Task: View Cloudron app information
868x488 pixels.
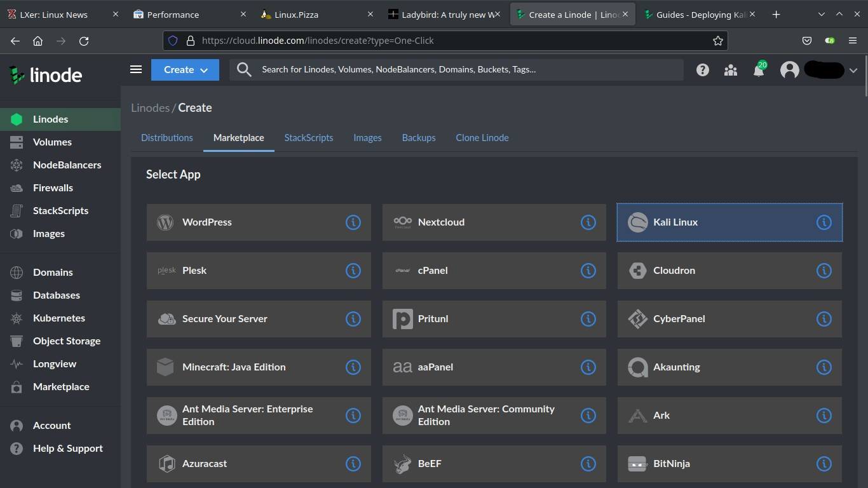Action: [x=824, y=271]
